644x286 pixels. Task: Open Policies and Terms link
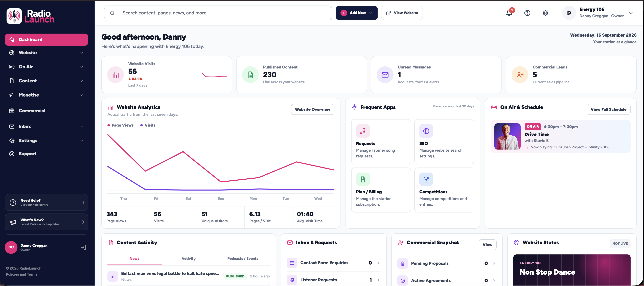21,274
